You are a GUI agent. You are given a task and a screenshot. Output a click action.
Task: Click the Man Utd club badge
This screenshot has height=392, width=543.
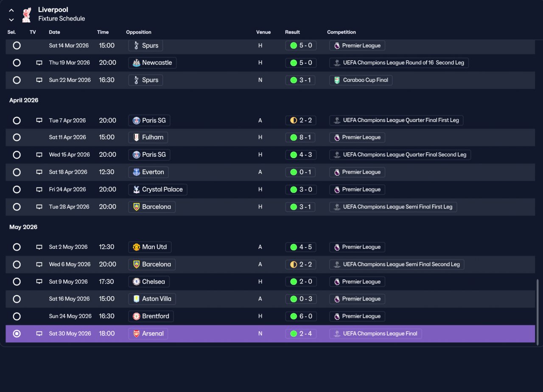click(x=136, y=247)
